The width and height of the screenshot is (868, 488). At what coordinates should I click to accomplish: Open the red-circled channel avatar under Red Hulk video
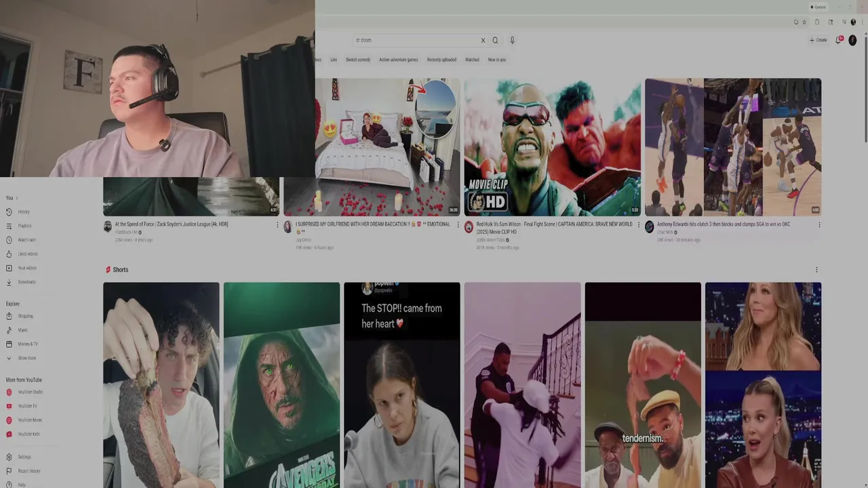coord(469,227)
